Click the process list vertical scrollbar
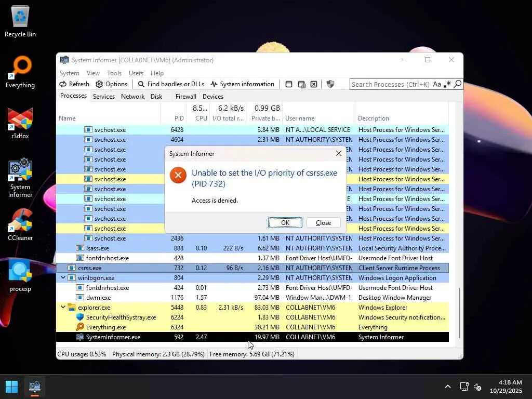This screenshot has width=532, height=399. tap(459, 312)
